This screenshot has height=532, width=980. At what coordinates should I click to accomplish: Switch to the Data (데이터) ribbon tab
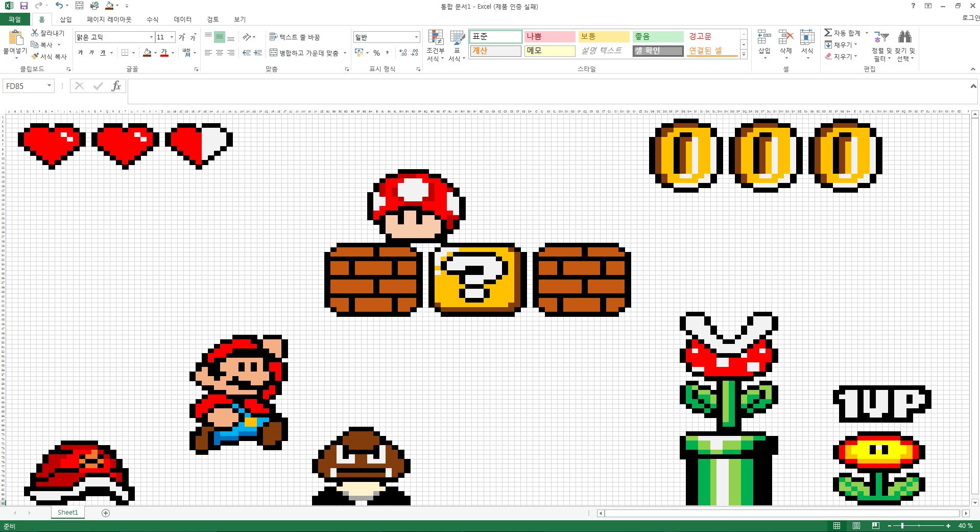pos(182,19)
